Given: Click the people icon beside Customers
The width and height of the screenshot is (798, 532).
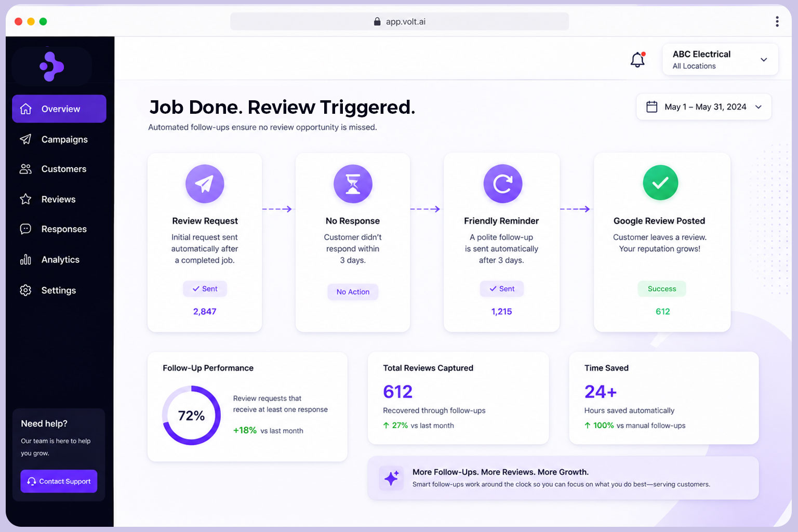Looking at the screenshot, I should (25, 169).
